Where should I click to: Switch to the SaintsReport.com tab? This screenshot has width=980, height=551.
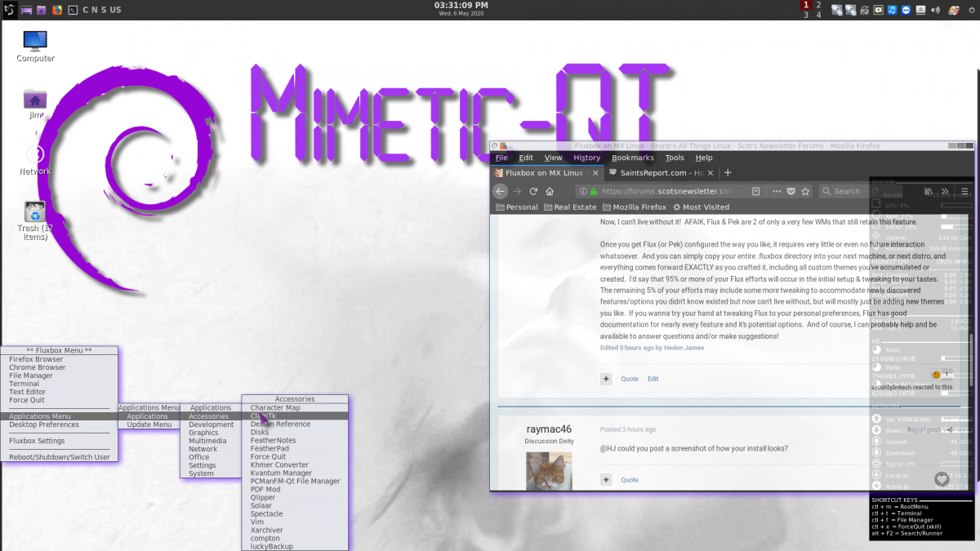(661, 173)
